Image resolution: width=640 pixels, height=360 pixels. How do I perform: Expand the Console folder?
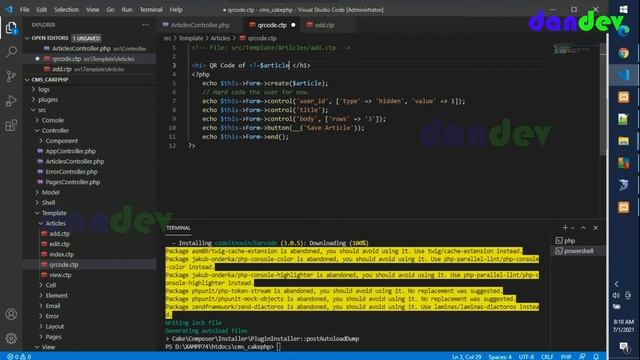point(53,120)
